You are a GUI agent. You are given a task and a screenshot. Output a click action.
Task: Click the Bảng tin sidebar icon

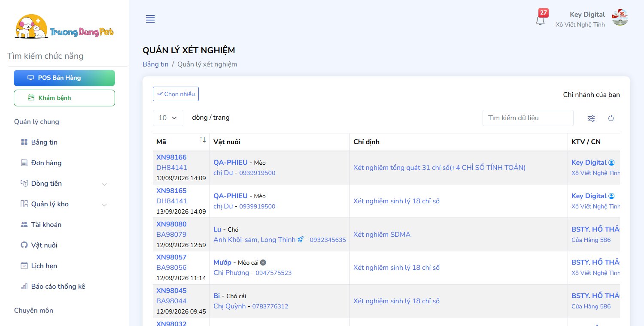[24, 142]
